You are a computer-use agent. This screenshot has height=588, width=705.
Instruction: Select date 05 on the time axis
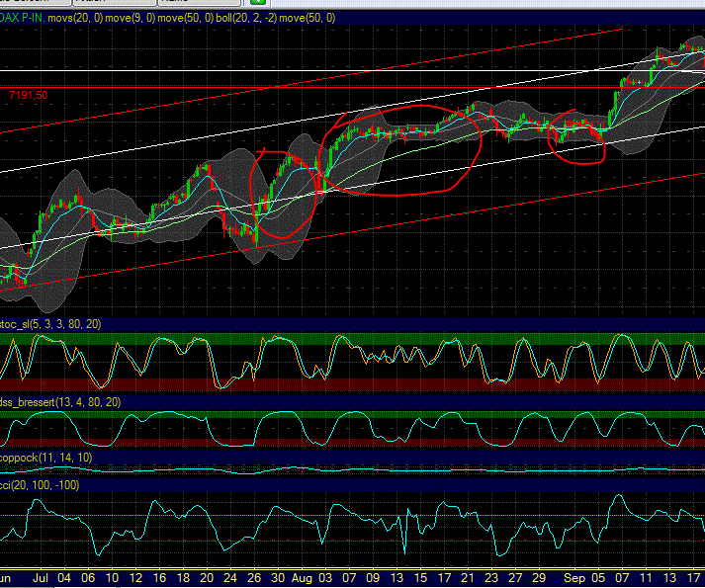[598, 578]
